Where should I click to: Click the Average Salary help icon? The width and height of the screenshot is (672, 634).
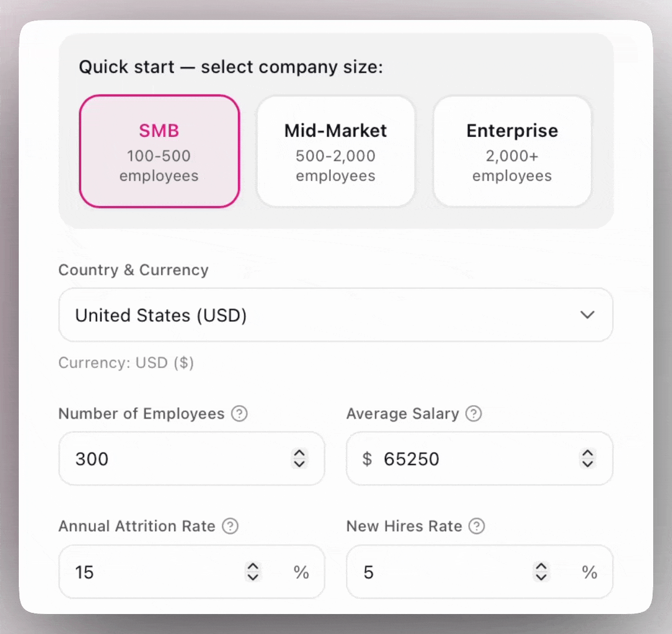pyautogui.click(x=473, y=414)
